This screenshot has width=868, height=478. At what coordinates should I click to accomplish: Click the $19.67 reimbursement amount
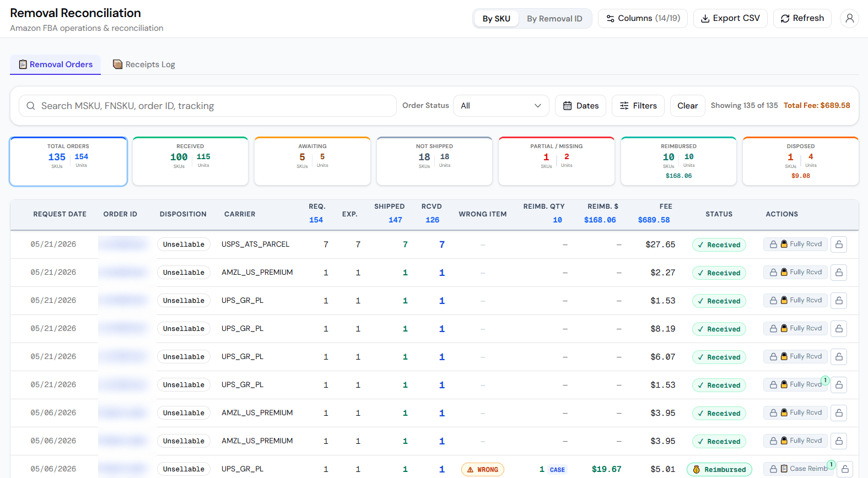(x=606, y=469)
